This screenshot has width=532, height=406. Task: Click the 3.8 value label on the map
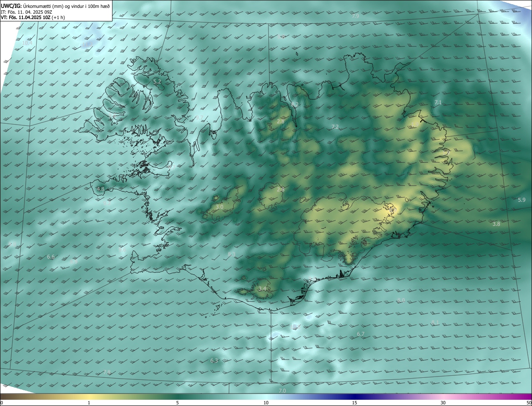pyautogui.click(x=496, y=224)
